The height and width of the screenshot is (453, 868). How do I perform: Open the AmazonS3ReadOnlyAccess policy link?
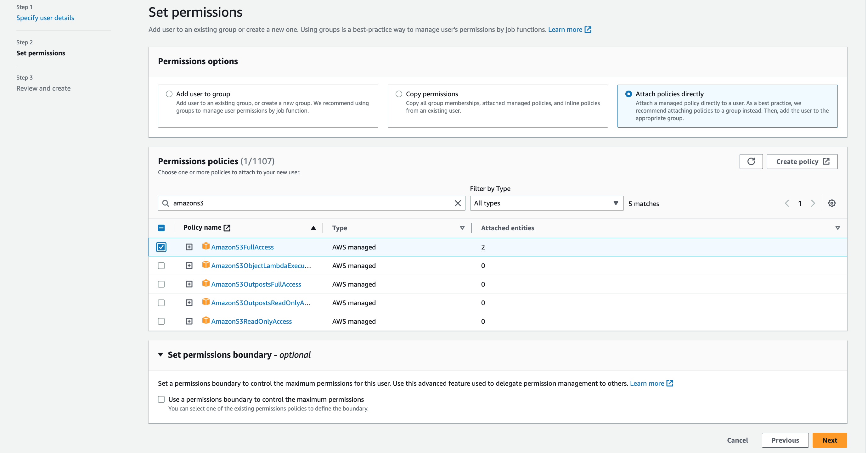pyautogui.click(x=251, y=321)
